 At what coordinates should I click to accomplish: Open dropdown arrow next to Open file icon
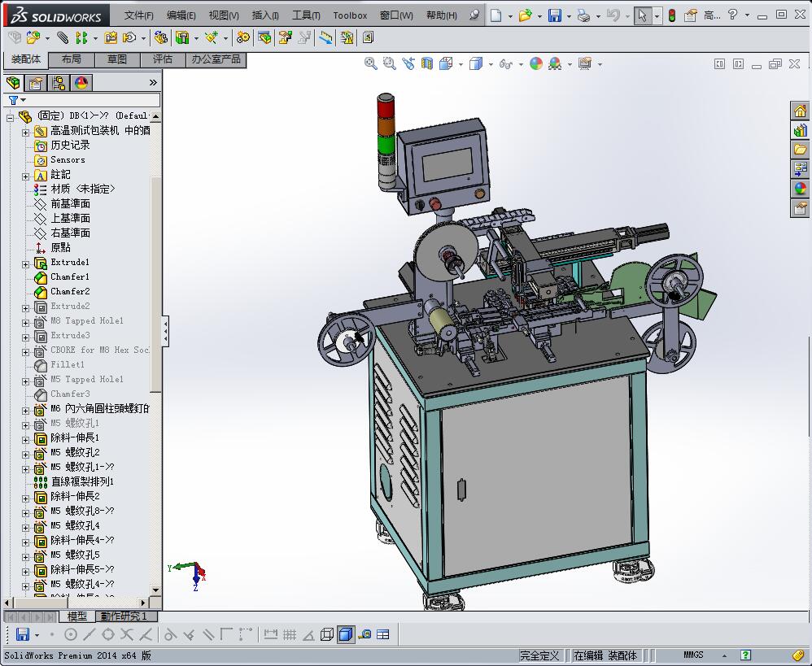coord(539,15)
